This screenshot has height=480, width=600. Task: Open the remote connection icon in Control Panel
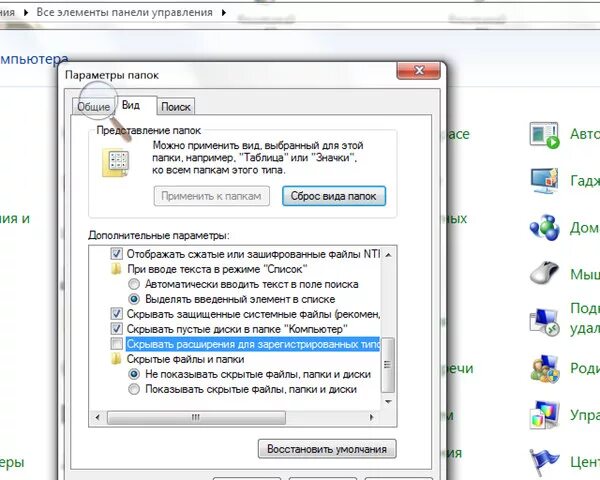(545, 322)
